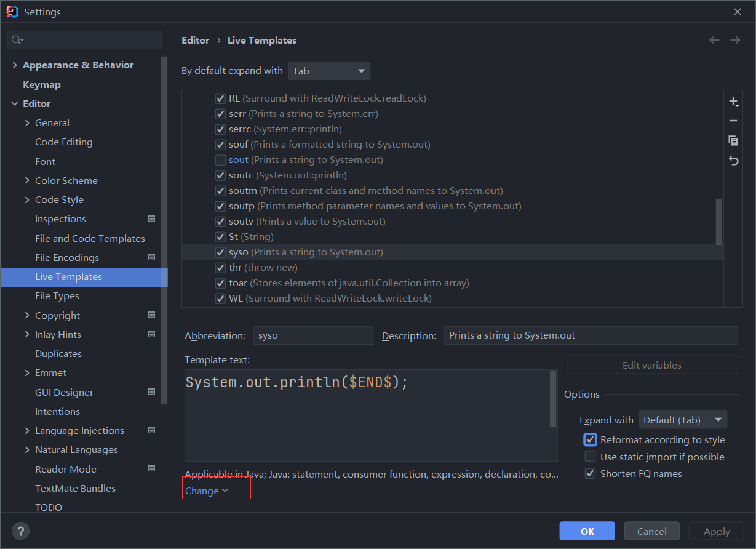Expand the Appearance & Behavior tree node

tap(15, 65)
